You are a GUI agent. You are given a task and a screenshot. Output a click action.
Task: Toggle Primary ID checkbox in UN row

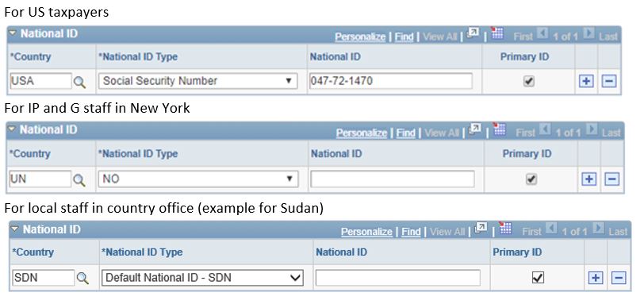pyautogui.click(x=531, y=179)
